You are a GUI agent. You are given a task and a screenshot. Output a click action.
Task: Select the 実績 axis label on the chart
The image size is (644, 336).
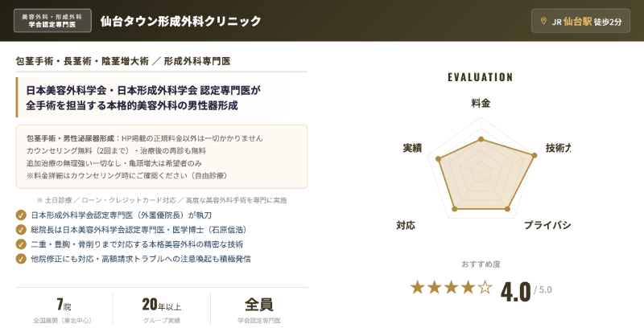pos(412,148)
